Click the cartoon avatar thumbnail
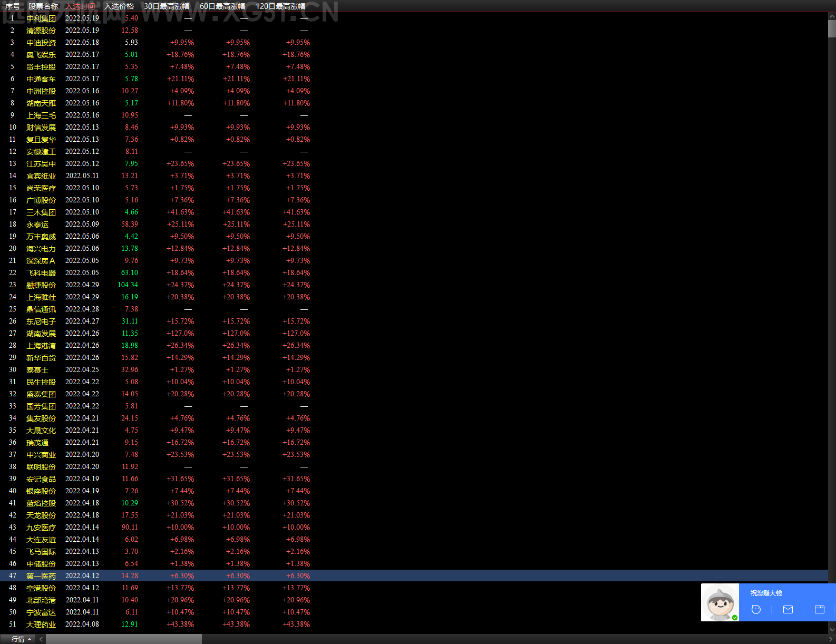The image size is (836, 644). pos(720,602)
